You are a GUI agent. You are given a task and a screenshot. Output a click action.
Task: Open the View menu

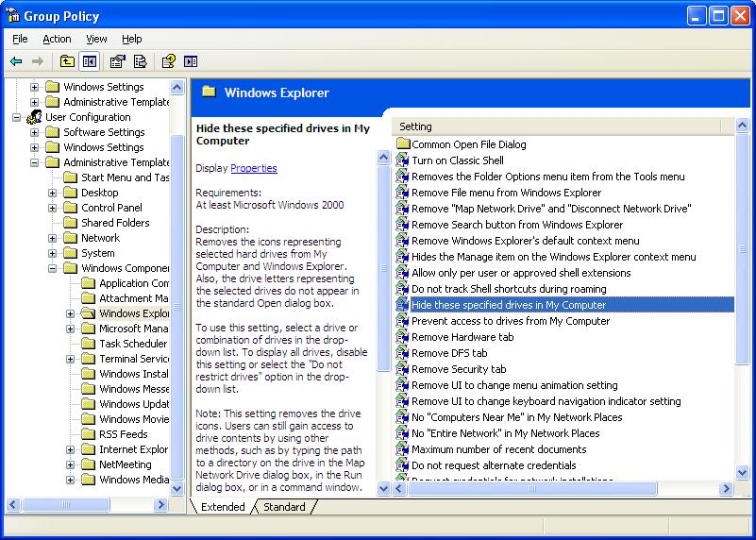pos(96,39)
